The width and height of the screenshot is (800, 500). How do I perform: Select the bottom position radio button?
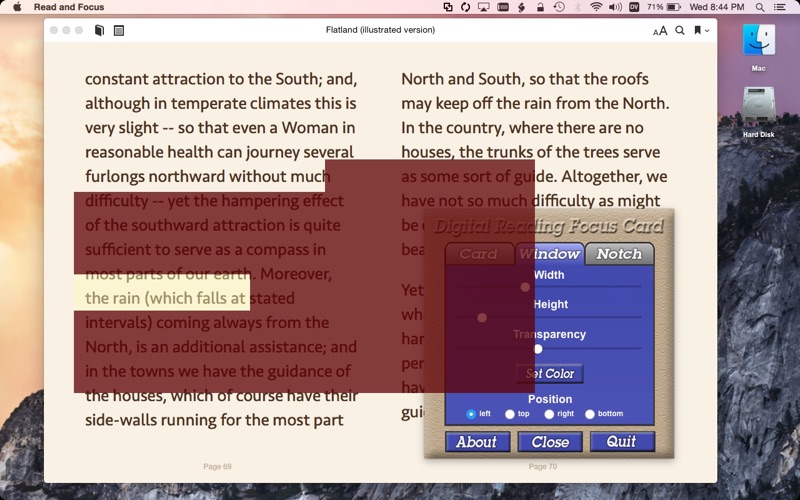[590, 414]
